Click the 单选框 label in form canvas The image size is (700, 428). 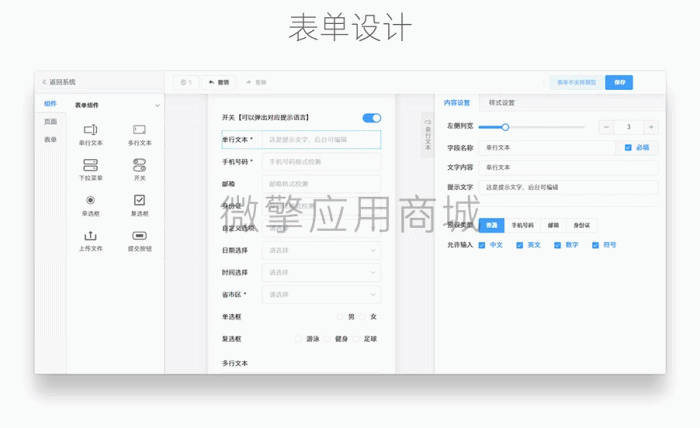(232, 317)
